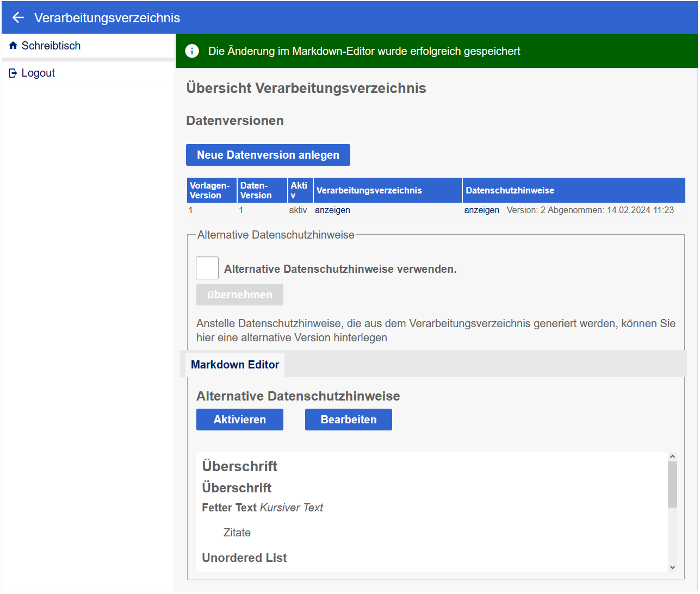
Task: Click the Verarbeitungsverzeichnis title in header bar
Action: (107, 17)
